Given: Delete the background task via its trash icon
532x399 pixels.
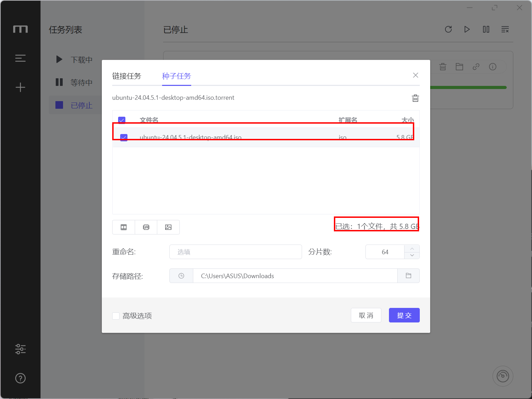Looking at the screenshot, I should 443,67.
